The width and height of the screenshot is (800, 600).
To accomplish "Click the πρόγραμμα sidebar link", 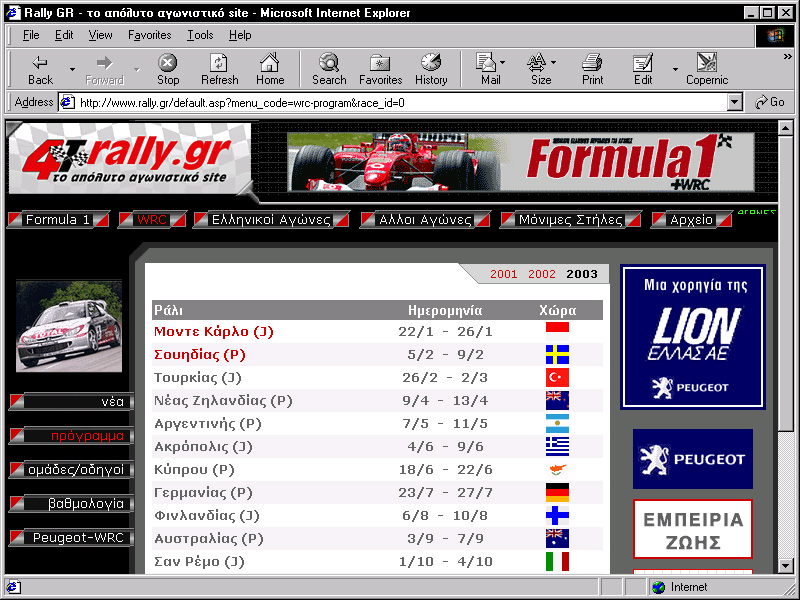I will point(71,436).
